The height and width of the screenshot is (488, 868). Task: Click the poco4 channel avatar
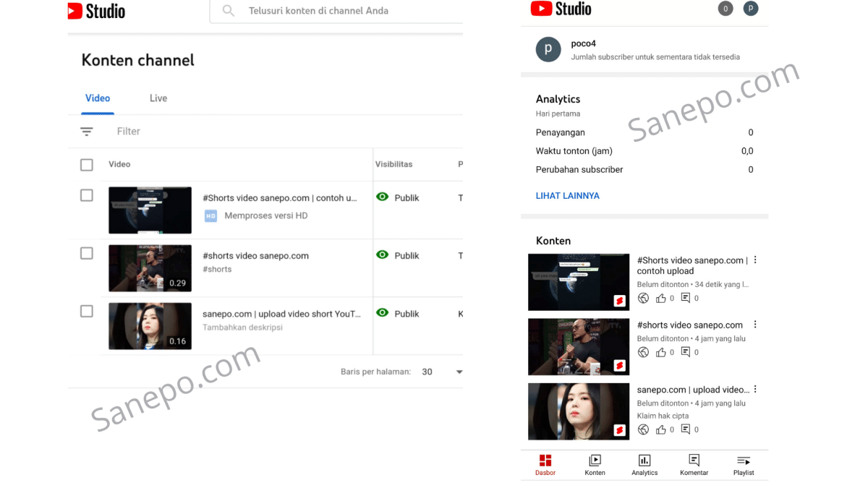[x=548, y=49]
